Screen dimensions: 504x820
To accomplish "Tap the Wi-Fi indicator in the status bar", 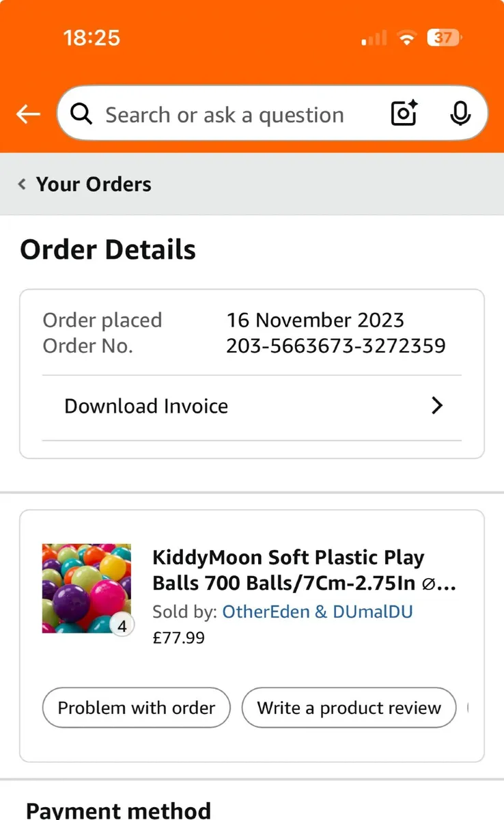I will click(406, 38).
